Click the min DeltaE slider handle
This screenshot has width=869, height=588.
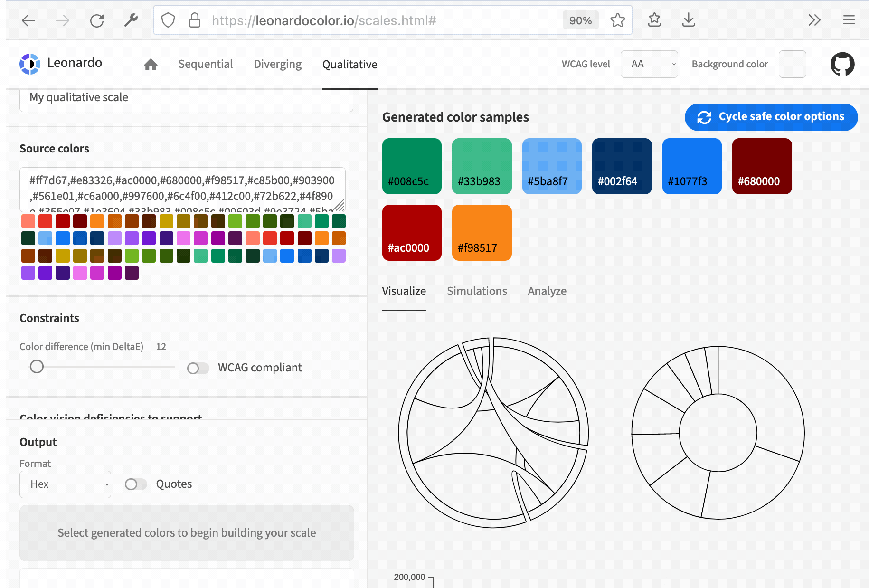click(37, 367)
